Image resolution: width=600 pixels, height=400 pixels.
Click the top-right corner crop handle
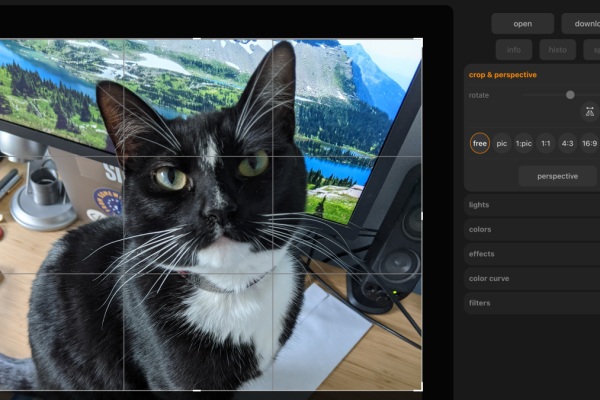click(420, 40)
